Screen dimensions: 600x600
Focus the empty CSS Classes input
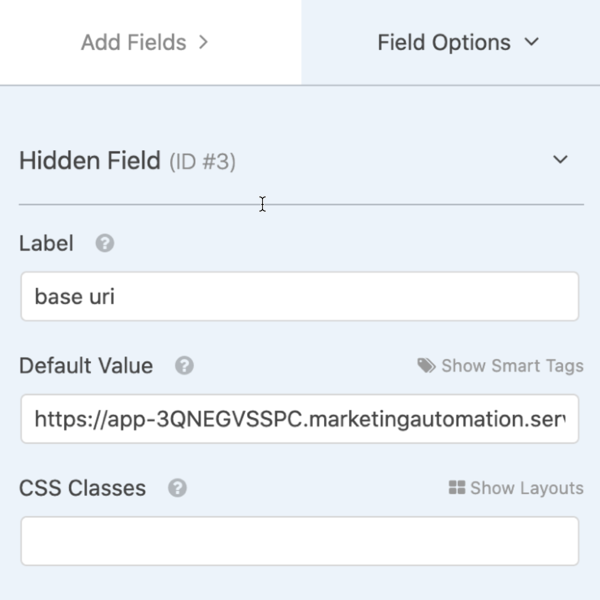tap(300, 541)
